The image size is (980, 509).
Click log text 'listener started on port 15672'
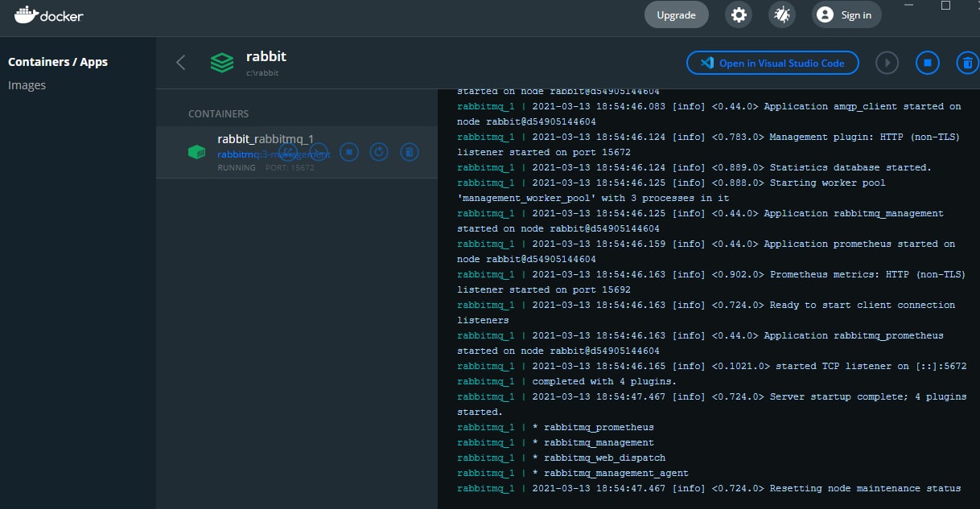pos(544,152)
